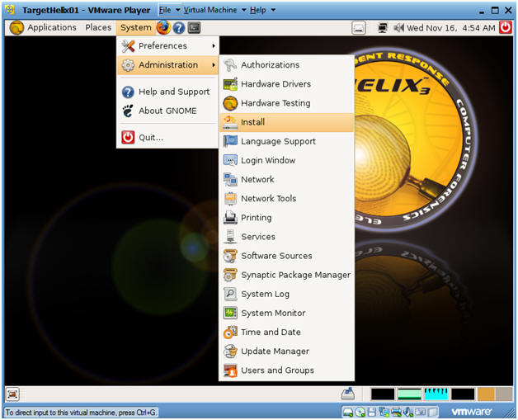Open the VMware Help menu dropdown
Viewport: 518px width, 420px height.
tap(262, 10)
